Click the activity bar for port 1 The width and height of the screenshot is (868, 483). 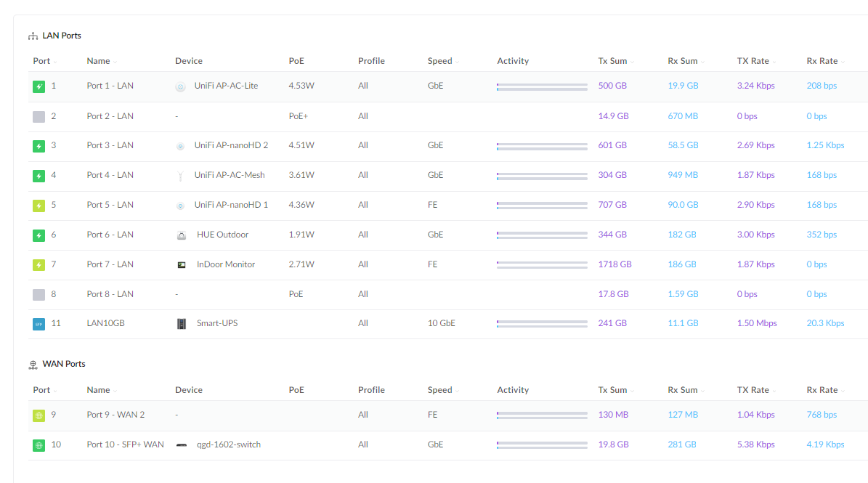pyautogui.click(x=542, y=87)
